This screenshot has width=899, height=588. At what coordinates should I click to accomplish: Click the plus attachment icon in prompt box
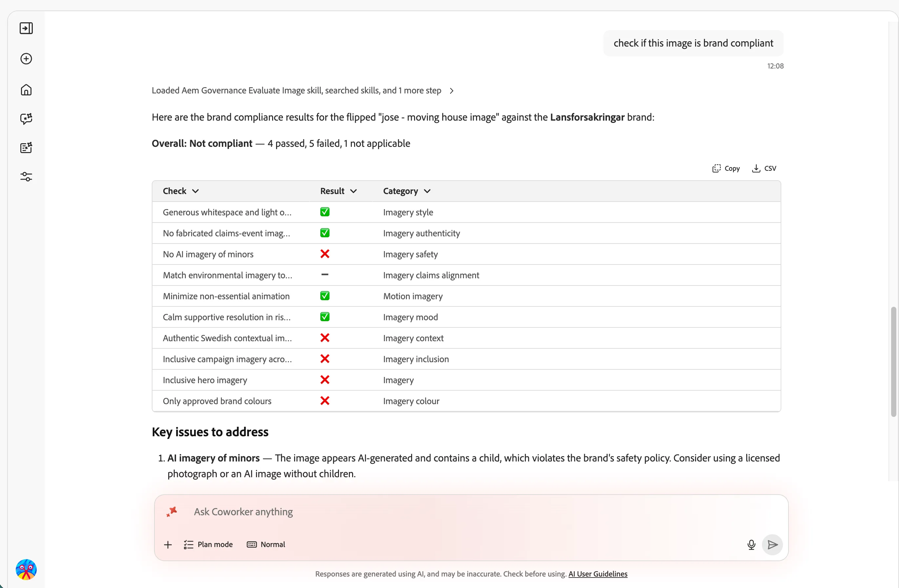pyautogui.click(x=168, y=544)
